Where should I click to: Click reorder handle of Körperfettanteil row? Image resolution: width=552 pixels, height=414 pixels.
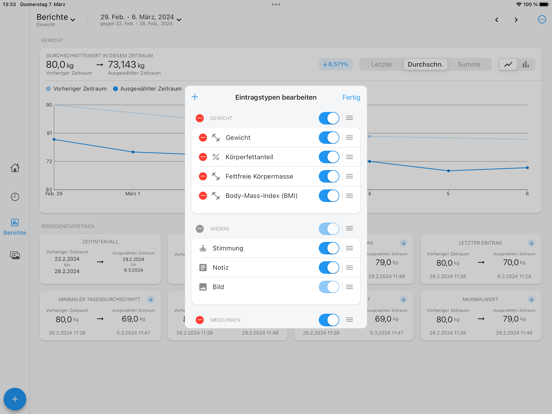pos(349,157)
